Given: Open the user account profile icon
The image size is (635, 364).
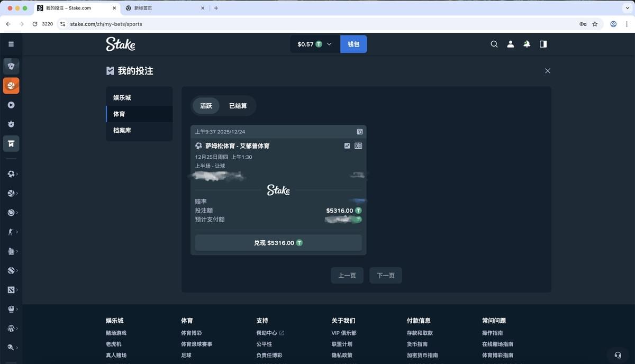Looking at the screenshot, I should click(511, 44).
